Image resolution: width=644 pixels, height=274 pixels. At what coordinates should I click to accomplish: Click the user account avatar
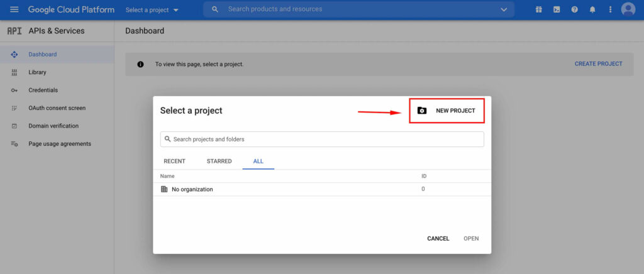628,9
